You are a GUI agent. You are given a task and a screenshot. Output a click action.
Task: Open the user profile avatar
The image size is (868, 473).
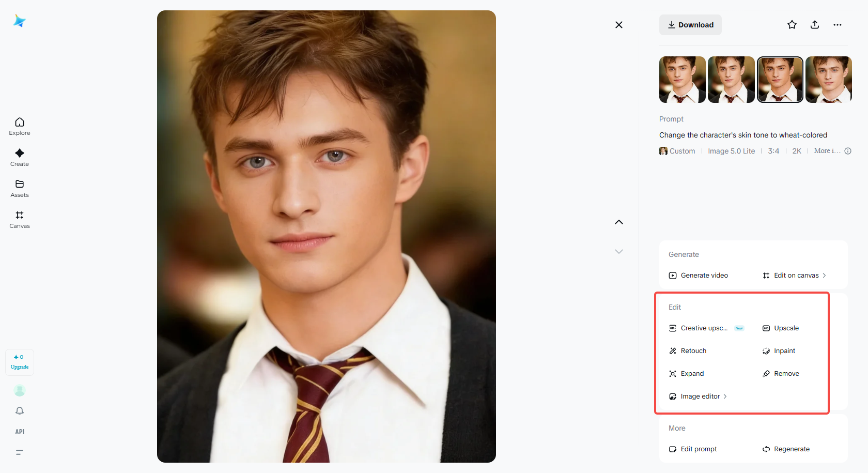coord(20,390)
